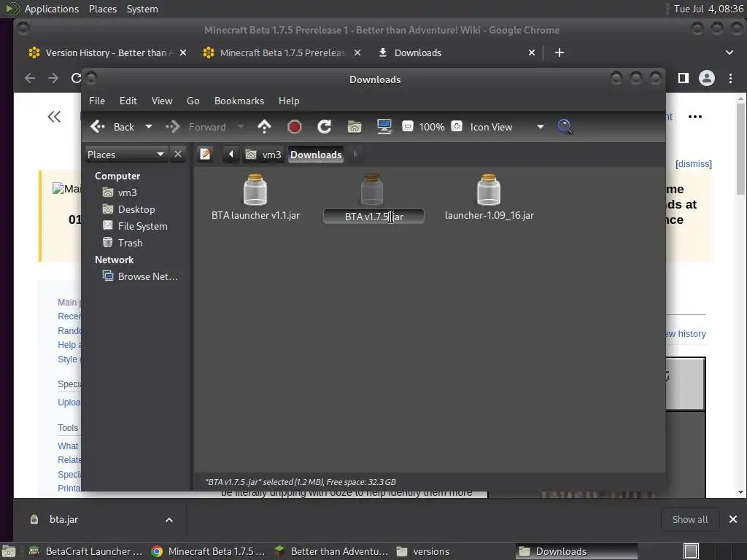Screen dimensions: 747x560
Task: Click left path-scroll arrow in location bar
Action: (x=231, y=155)
